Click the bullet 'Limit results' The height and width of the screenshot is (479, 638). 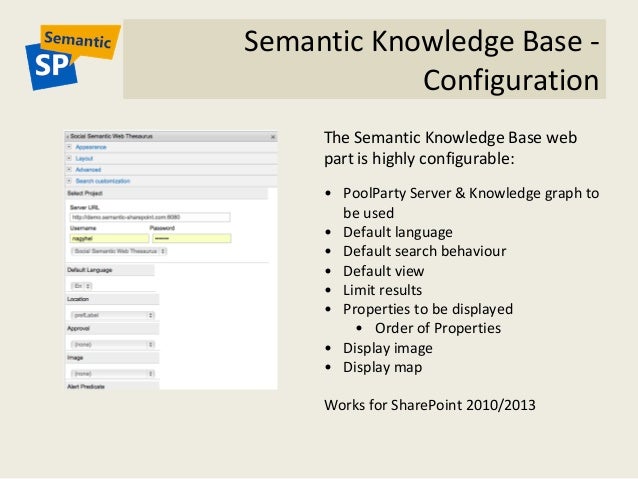pyautogui.click(x=382, y=290)
